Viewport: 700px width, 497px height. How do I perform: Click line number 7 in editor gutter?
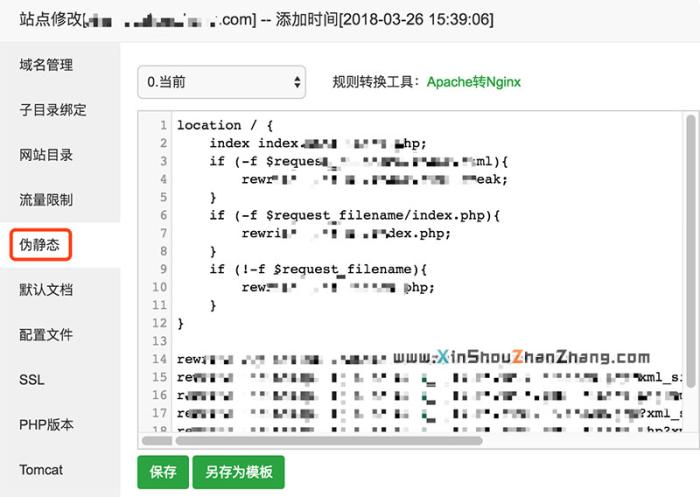coord(162,233)
